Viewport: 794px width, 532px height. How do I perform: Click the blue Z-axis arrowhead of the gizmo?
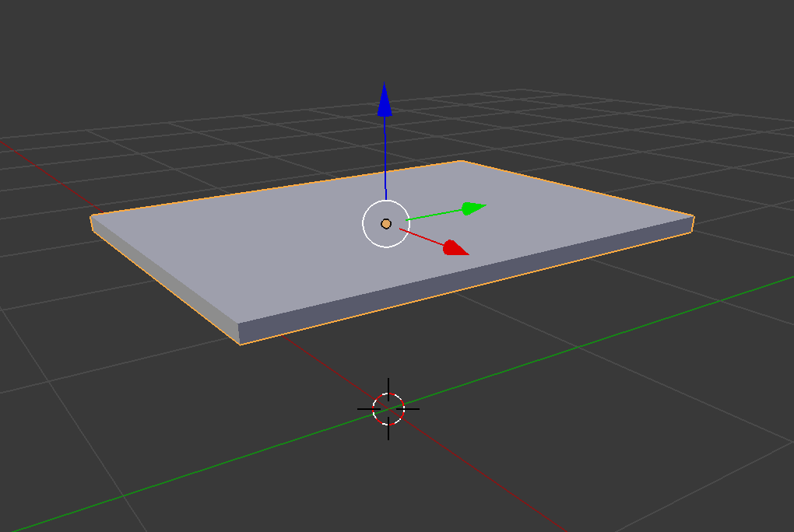(385, 100)
